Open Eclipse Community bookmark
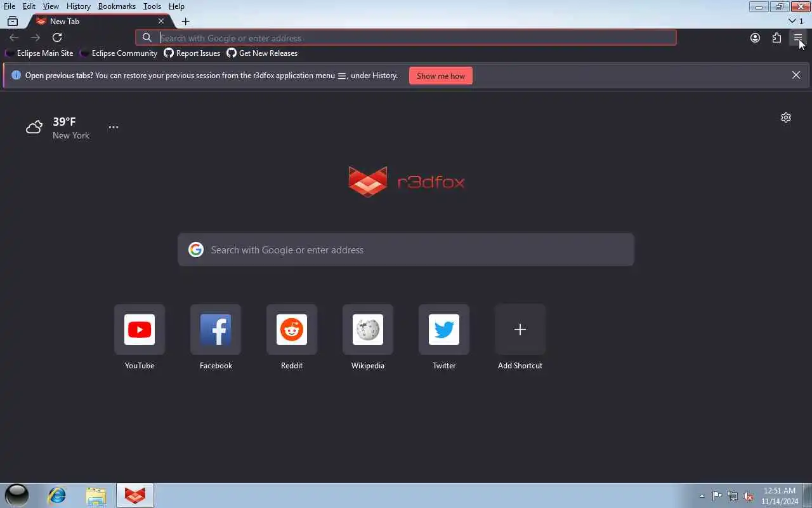Image resolution: width=812 pixels, height=508 pixels. click(119, 53)
